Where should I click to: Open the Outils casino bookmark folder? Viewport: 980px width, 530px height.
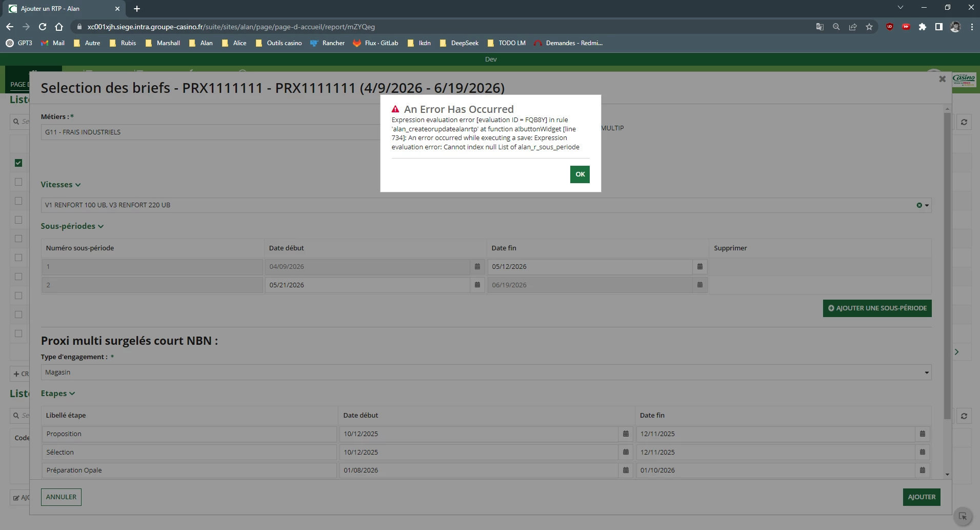[x=278, y=43]
